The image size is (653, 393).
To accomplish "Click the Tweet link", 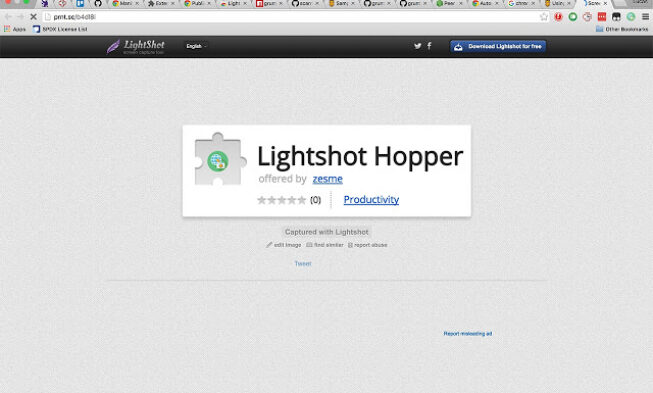I will pyautogui.click(x=303, y=264).
